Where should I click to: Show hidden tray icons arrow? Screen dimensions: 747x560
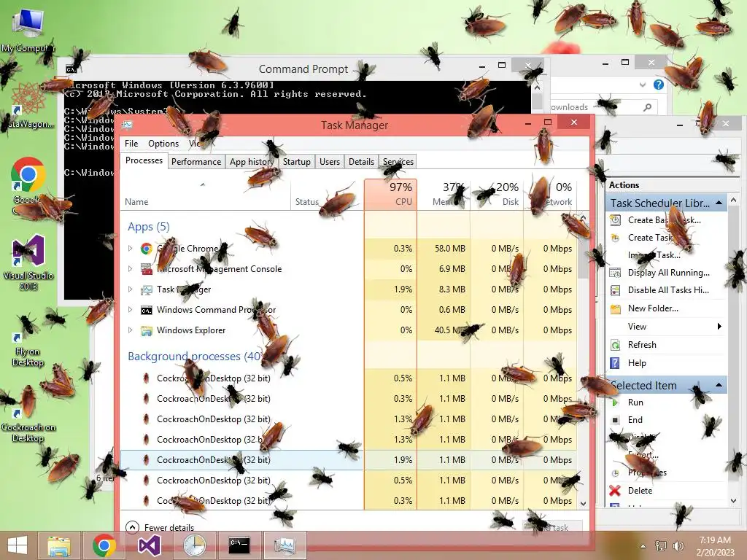tap(643, 546)
